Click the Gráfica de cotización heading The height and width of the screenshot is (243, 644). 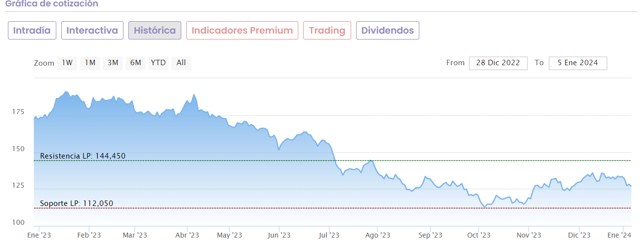[52, 4]
